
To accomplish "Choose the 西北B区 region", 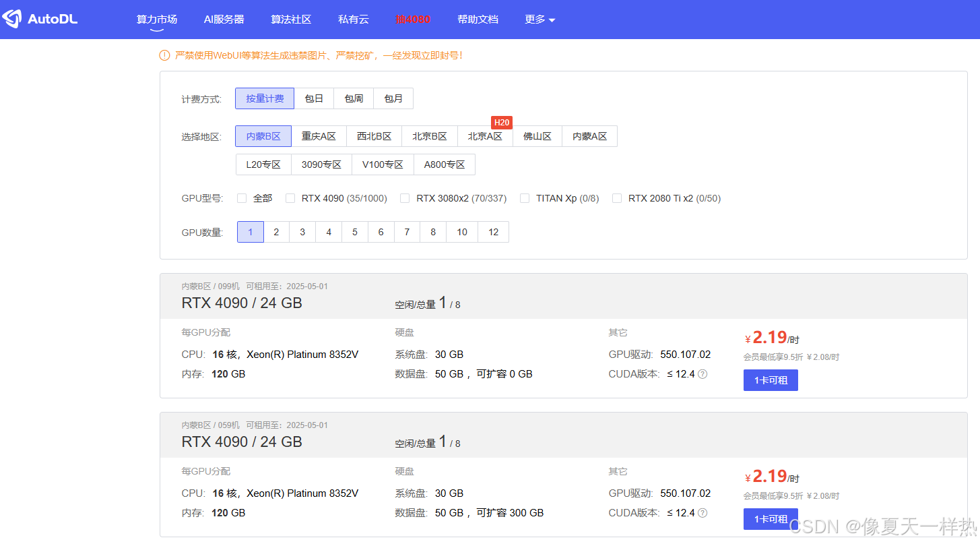I will tap(374, 136).
